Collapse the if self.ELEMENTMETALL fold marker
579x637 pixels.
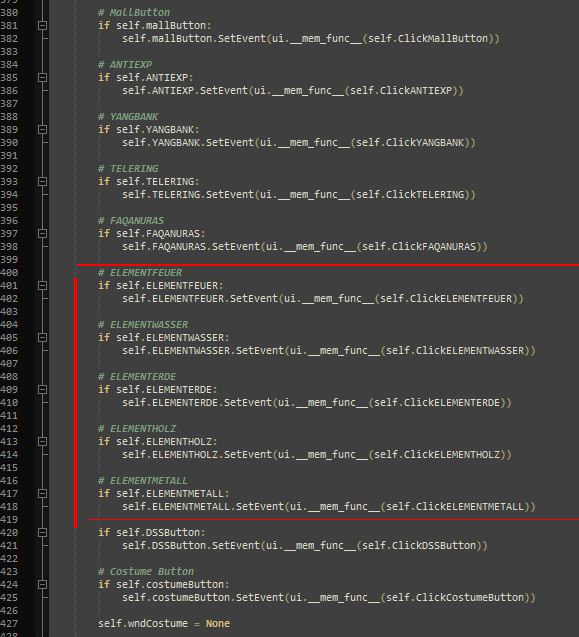(42, 494)
